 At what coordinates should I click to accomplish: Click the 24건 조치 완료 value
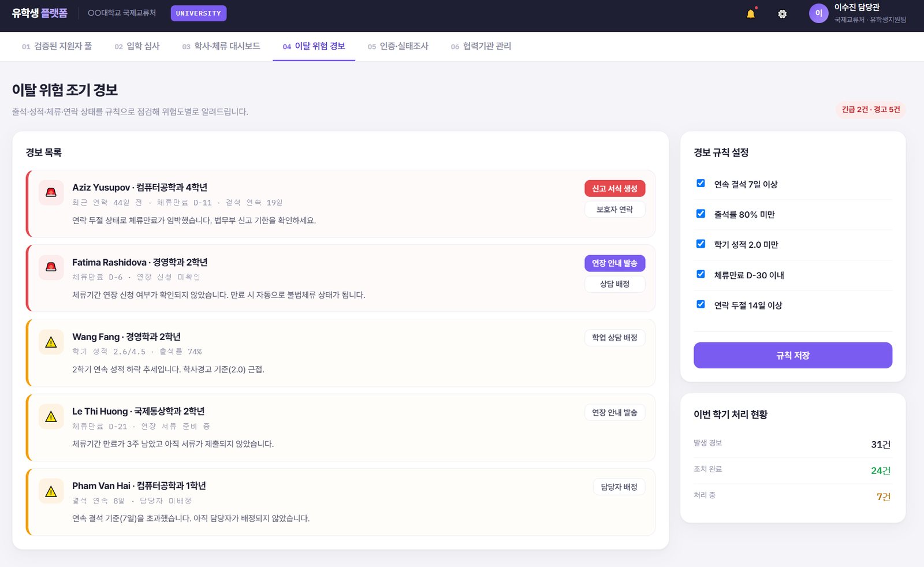(x=881, y=471)
